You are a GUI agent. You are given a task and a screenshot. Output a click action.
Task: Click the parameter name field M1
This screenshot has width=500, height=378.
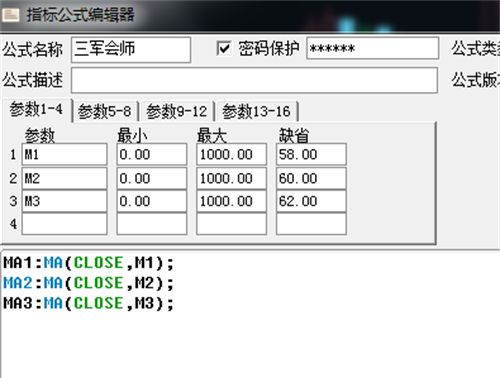(x=64, y=154)
